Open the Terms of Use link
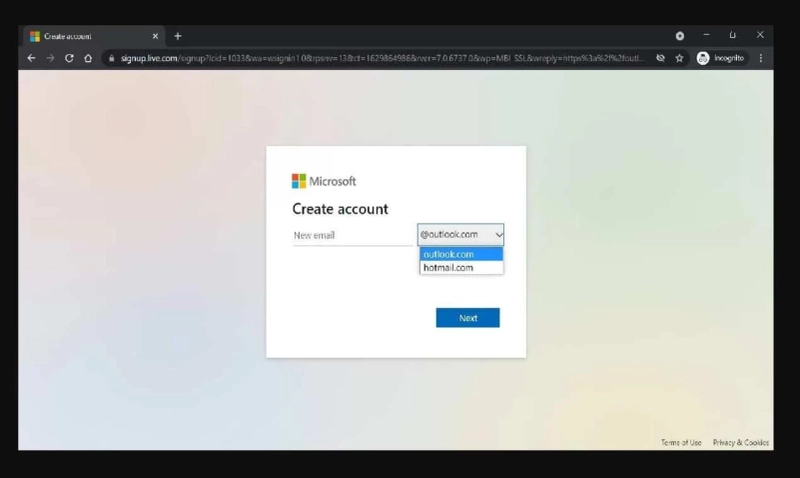The image size is (800, 478). [681, 442]
